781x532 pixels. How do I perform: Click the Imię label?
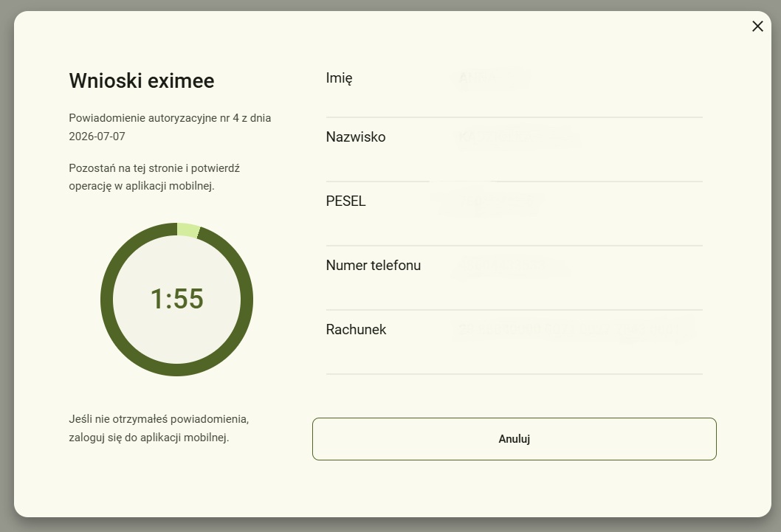tap(340, 78)
